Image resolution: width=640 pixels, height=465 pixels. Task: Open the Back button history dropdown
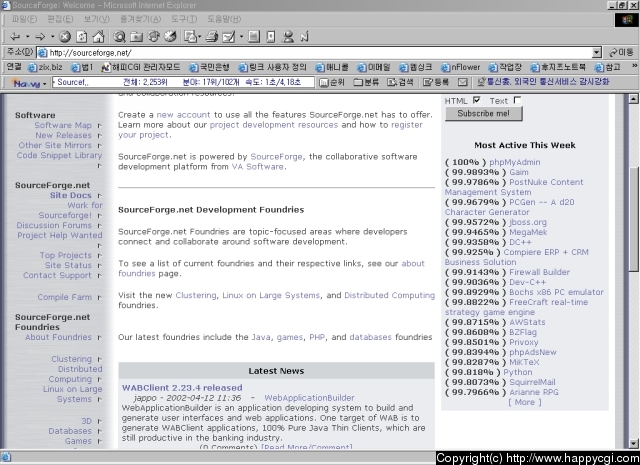click(x=27, y=37)
